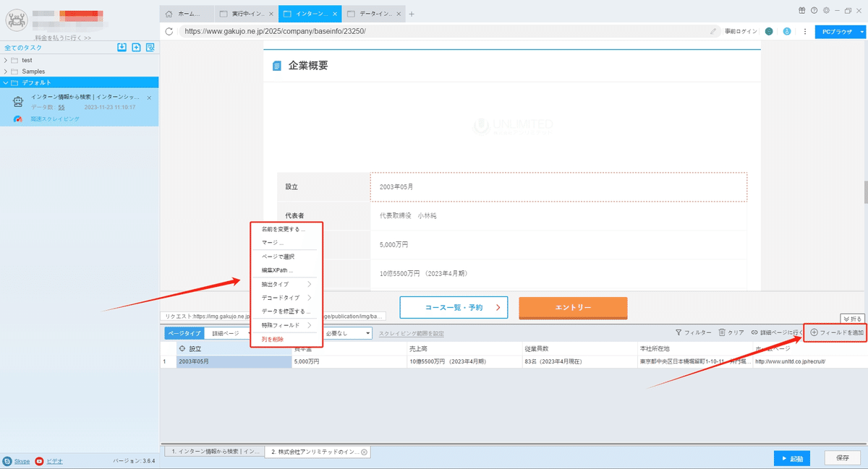Select the 売上高 column header
The width and height of the screenshot is (868, 469).
(x=463, y=349)
